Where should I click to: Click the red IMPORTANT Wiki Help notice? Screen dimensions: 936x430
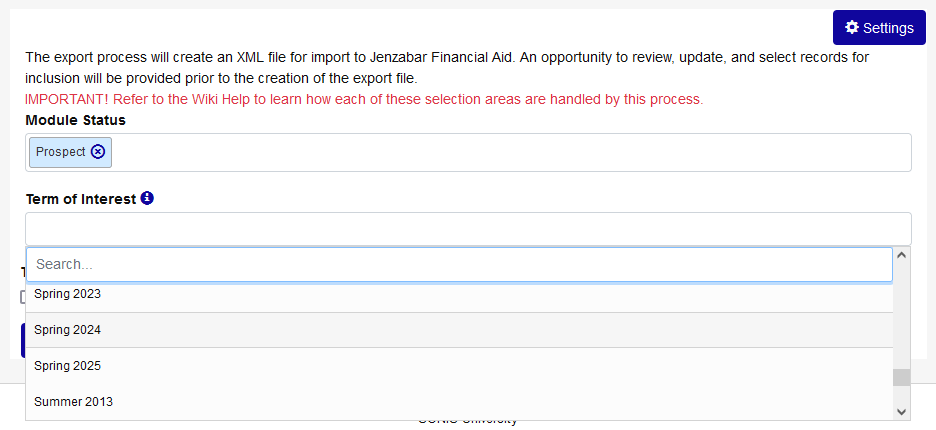[364, 100]
